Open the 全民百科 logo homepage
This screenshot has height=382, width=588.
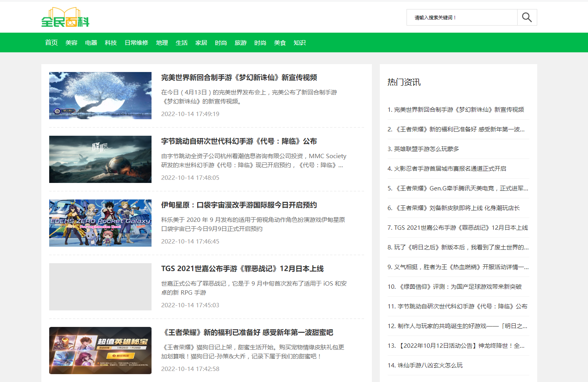[65, 17]
